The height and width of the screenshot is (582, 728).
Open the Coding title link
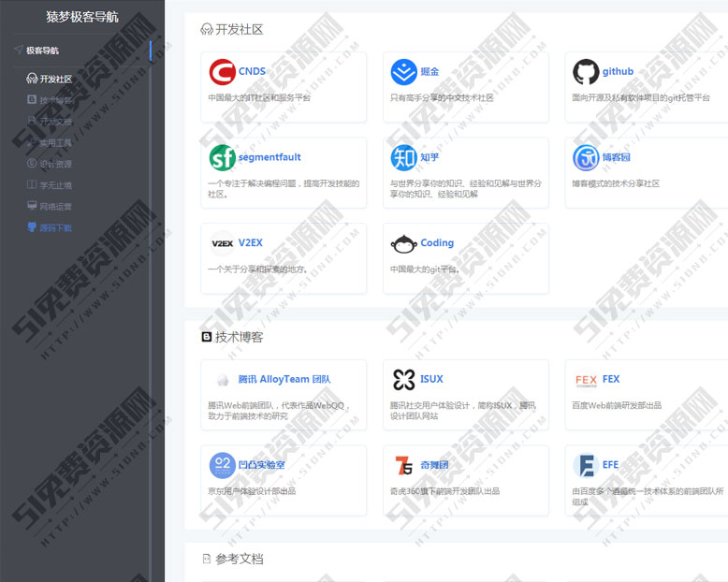(x=437, y=242)
